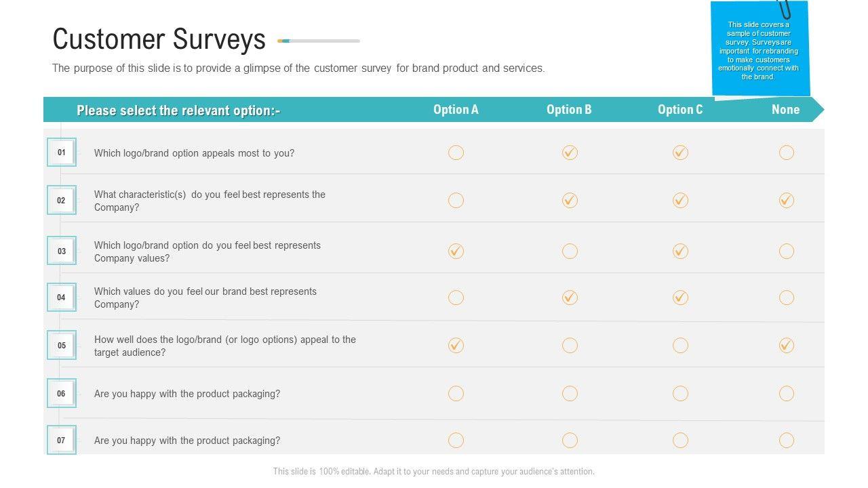Select Option B for question 07
The height and width of the screenshot is (488, 868).
570,441
